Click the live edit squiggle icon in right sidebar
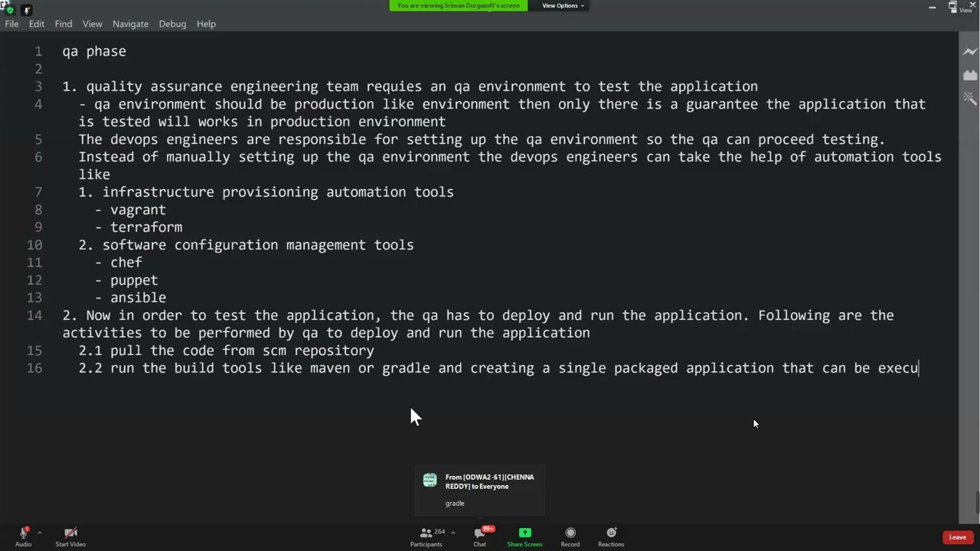980x551 pixels. click(x=970, y=52)
